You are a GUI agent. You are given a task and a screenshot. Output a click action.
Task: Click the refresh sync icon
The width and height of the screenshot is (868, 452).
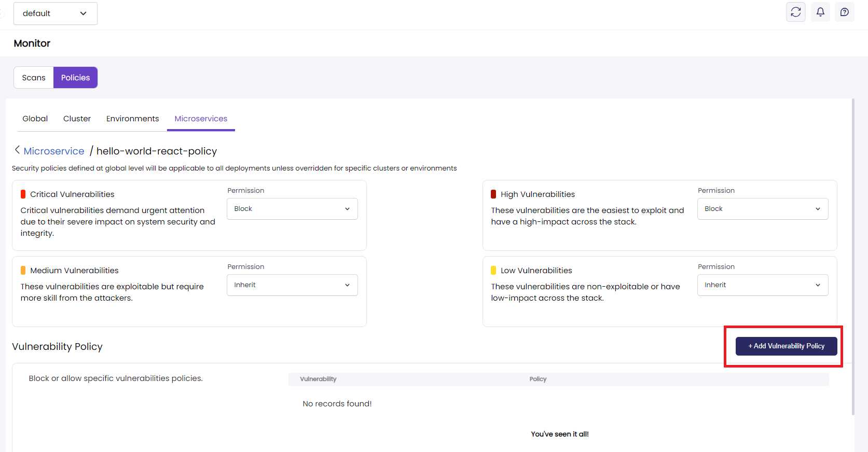pos(795,12)
